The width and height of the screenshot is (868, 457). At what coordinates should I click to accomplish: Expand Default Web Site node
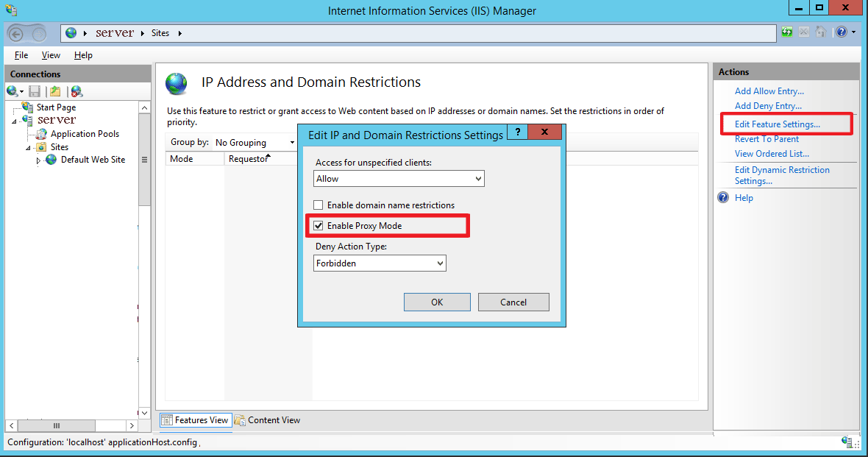point(38,160)
